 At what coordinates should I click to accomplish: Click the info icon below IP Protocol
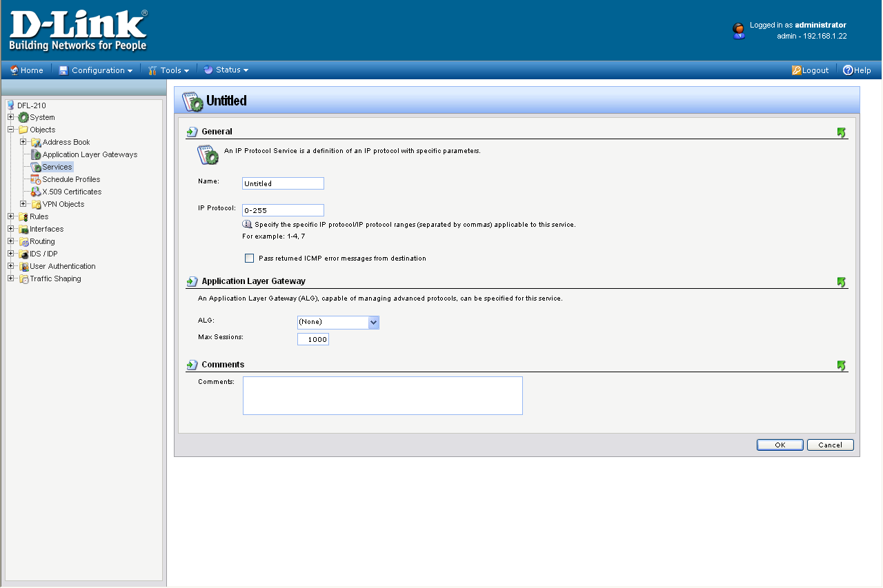pyautogui.click(x=247, y=224)
